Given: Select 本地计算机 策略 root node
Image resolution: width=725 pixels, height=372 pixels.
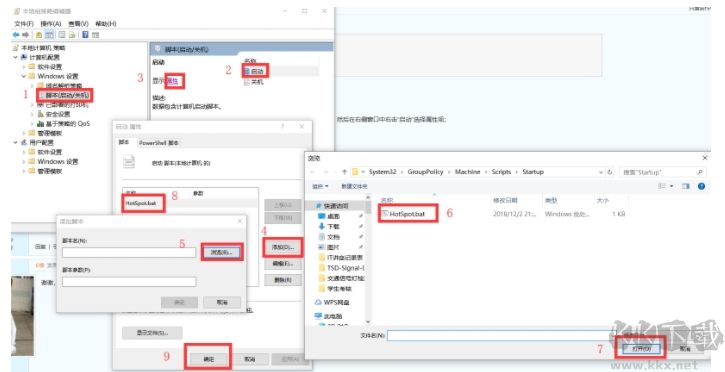Looking at the screenshot, I should click(x=43, y=48).
